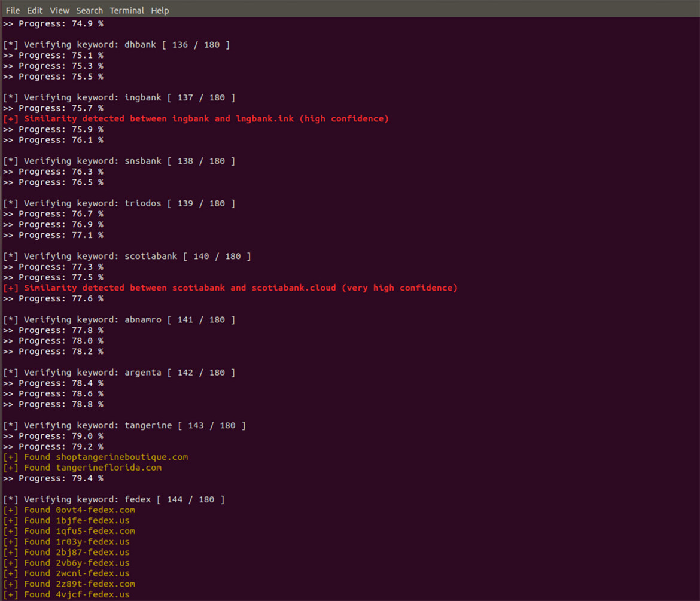Click 'Found tangerineflorida.com' line
The width and height of the screenshot is (700, 601).
click(83, 468)
